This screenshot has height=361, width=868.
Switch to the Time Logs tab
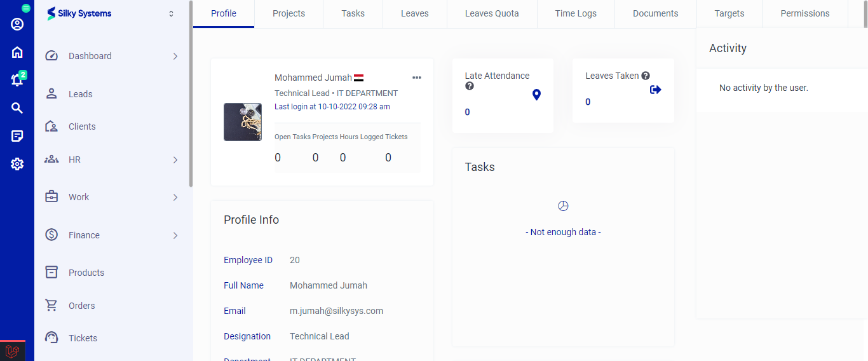pos(576,13)
